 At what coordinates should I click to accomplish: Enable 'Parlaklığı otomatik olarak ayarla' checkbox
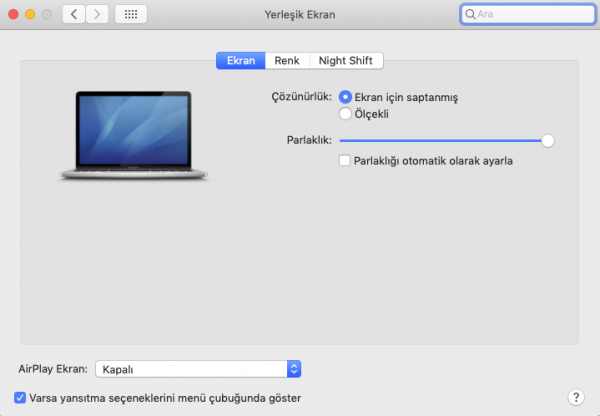tap(344, 160)
